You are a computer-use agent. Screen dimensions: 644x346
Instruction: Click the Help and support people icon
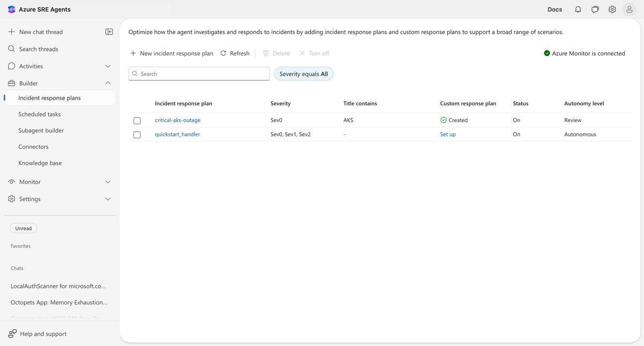12,334
